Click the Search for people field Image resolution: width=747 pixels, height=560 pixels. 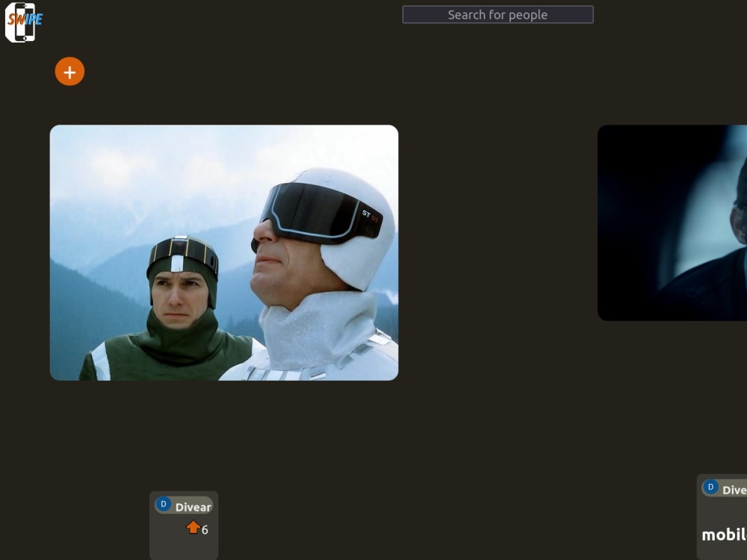click(x=498, y=15)
